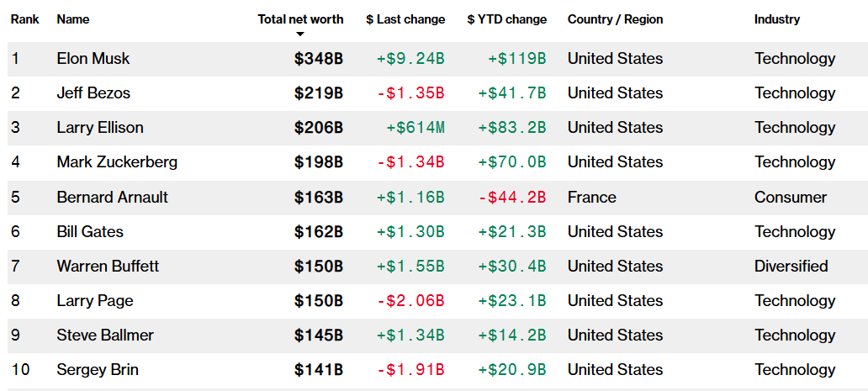Open the Bill Gates entry
Image resolution: width=868 pixels, height=391 pixels.
90,232
